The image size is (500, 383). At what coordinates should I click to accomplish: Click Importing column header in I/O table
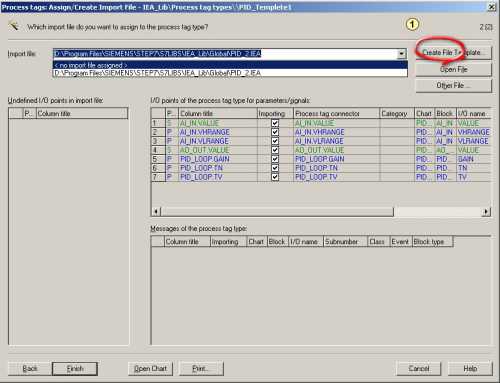(275, 114)
